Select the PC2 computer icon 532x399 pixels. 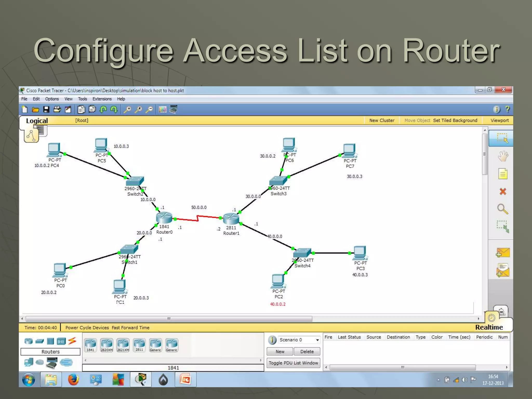coord(278,281)
